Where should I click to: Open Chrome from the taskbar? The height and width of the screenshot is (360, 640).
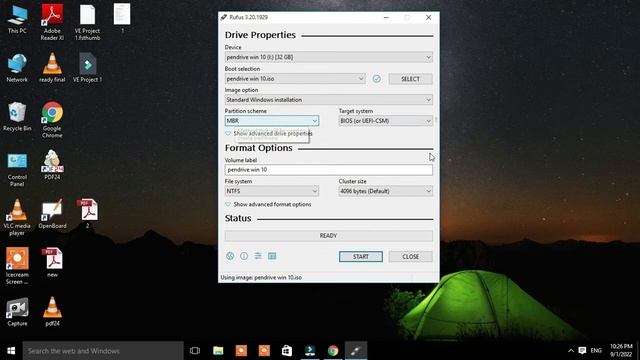pyautogui.click(x=333, y=351)
